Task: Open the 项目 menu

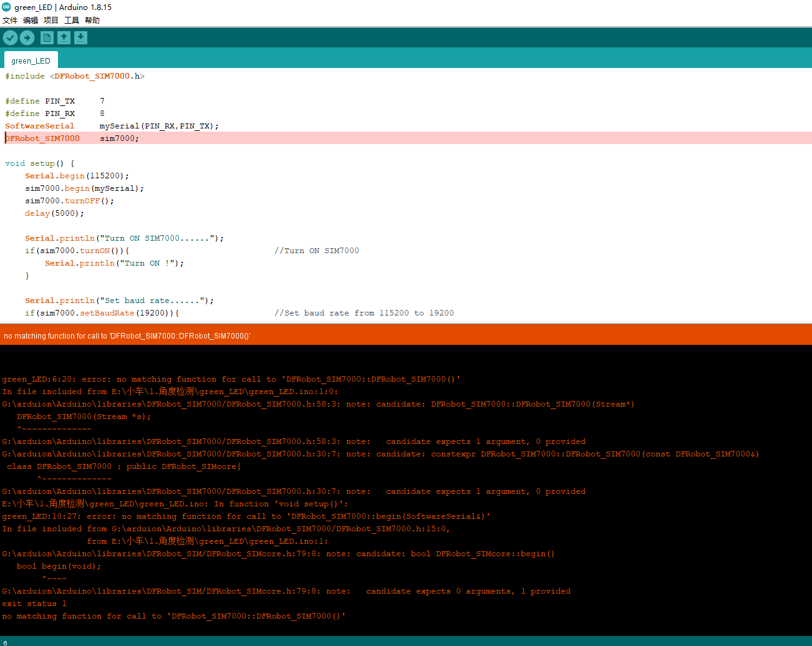Action: click(x=51, y=21)
